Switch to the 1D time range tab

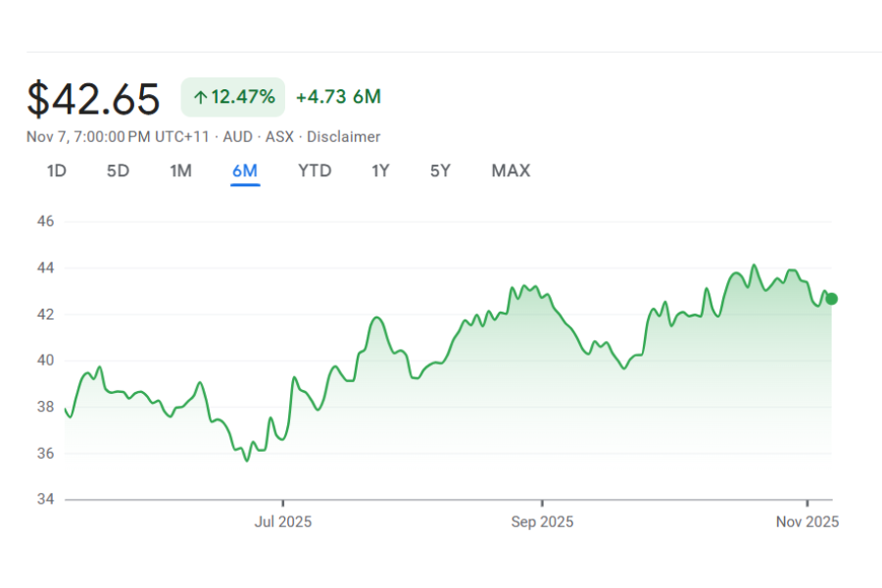pyautogui.click(x=57, y=171)
